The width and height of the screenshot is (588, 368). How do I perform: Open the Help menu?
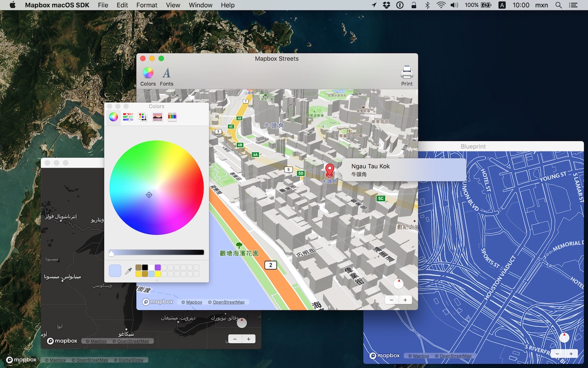coord(228,5)
